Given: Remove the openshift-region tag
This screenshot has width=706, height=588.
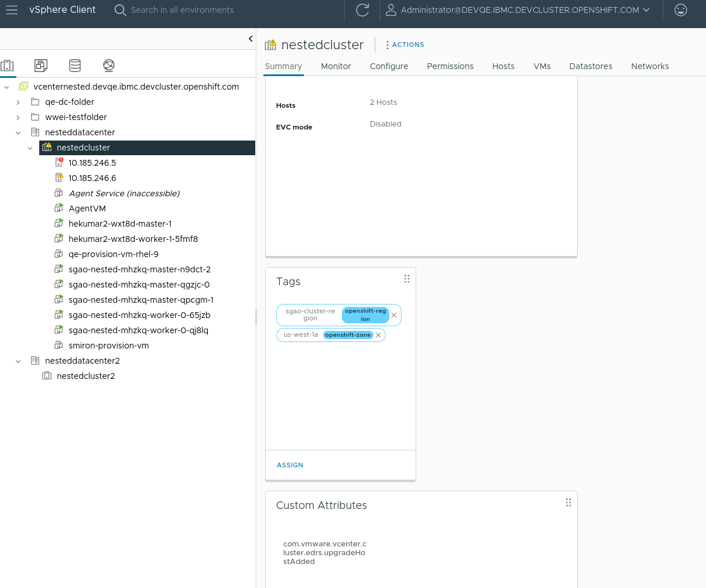Looking at the screenshot, I should click(394, 315).
